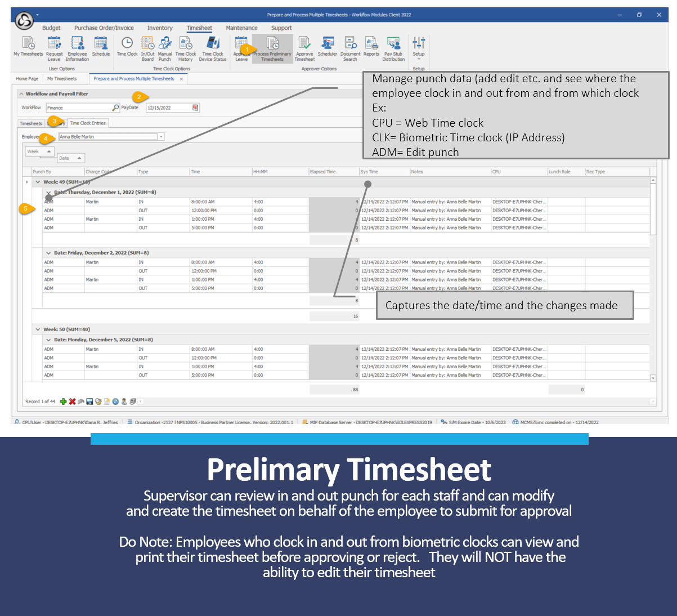Collapse the Workflow and Payroll Filter panel
This screenshot has width=677, height=616.
[x=21, y=94]
